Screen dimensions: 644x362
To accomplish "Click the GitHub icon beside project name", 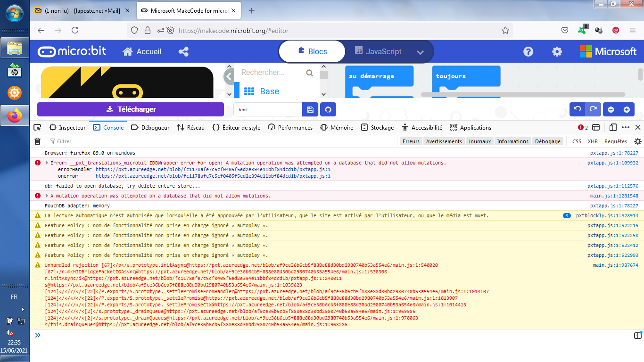I will (x=328, y=109).
